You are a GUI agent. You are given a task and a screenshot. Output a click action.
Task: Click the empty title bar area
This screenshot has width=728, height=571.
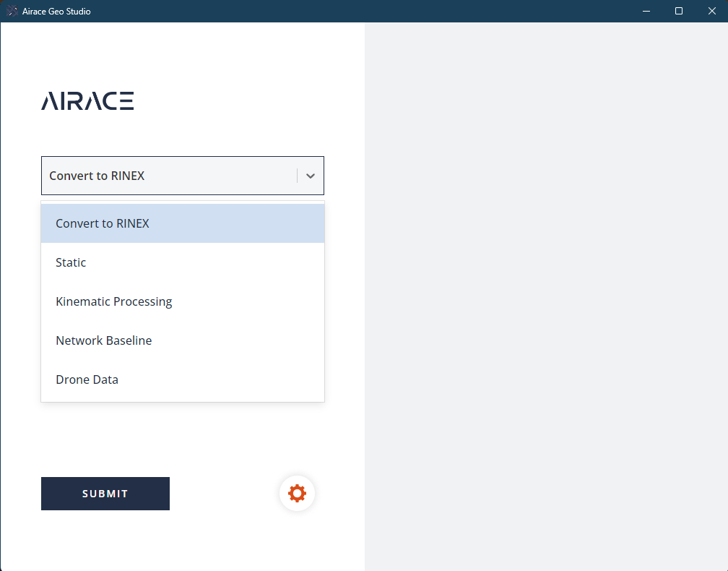[x=361, y=12]
